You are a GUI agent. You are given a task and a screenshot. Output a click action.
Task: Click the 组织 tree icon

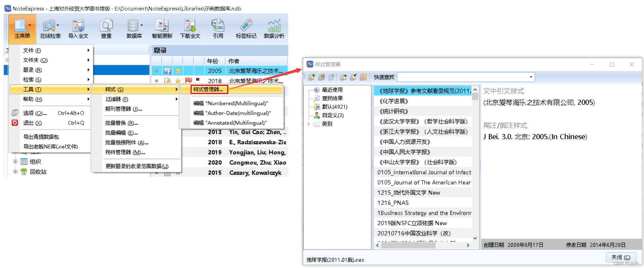point(24,161)
